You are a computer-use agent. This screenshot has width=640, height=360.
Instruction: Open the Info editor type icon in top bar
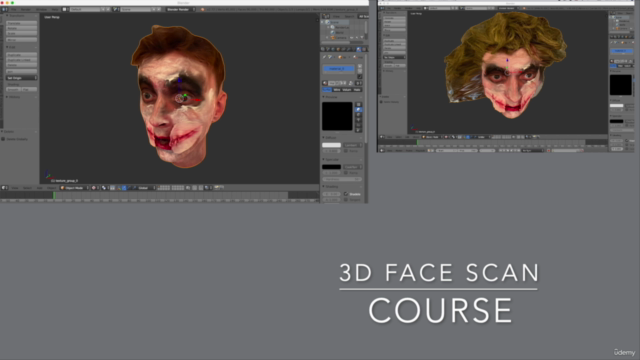(x=4, y=9)
